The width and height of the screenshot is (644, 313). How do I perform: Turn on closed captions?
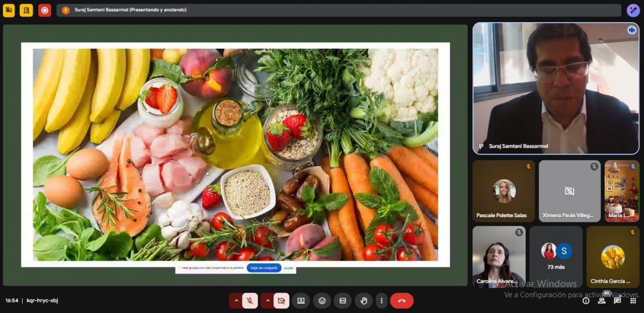[x=342, y=301]
